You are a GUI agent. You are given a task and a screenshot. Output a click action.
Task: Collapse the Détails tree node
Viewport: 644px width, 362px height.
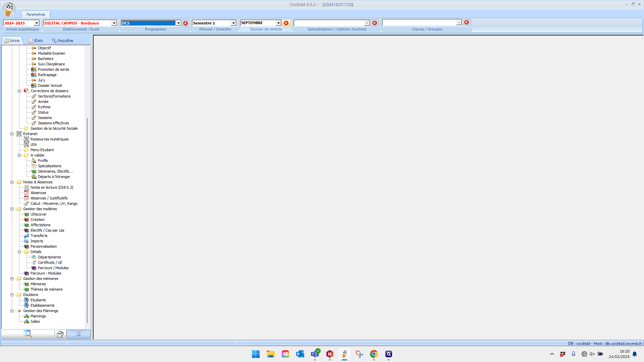click(x=19, y=252)
